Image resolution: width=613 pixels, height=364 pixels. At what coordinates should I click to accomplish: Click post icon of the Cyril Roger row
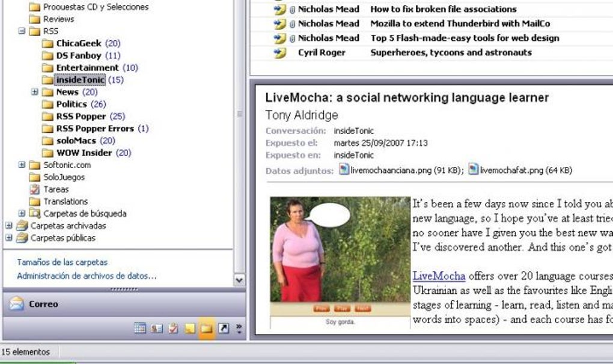click(x=279, y=53)
